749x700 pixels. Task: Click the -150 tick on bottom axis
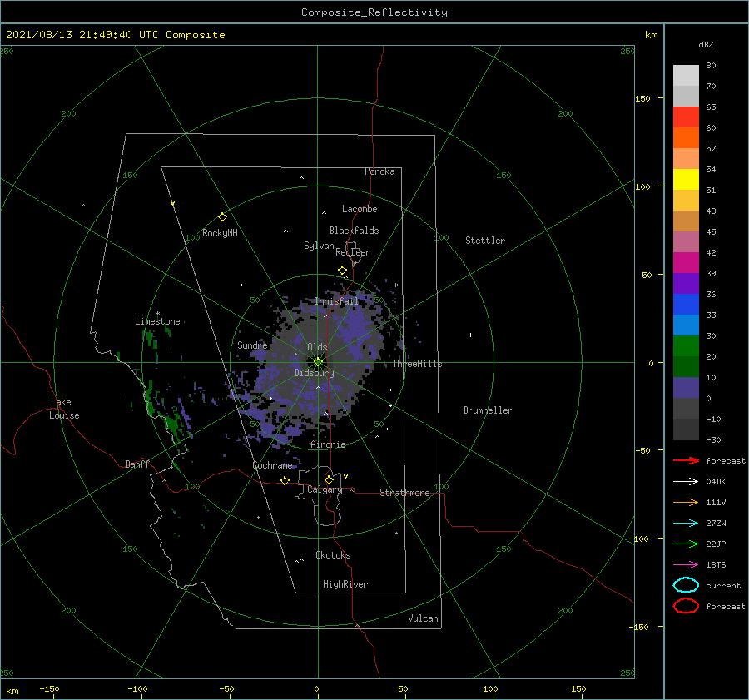click(49, 688)
